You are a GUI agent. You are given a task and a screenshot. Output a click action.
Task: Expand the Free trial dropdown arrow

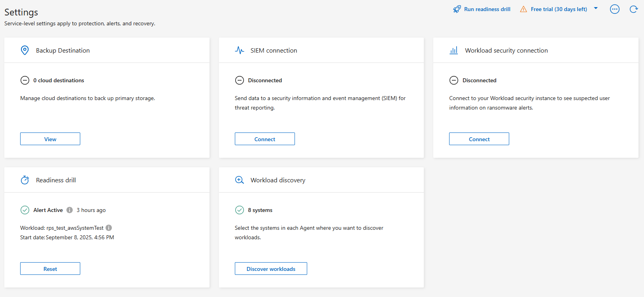pos(596,8)
